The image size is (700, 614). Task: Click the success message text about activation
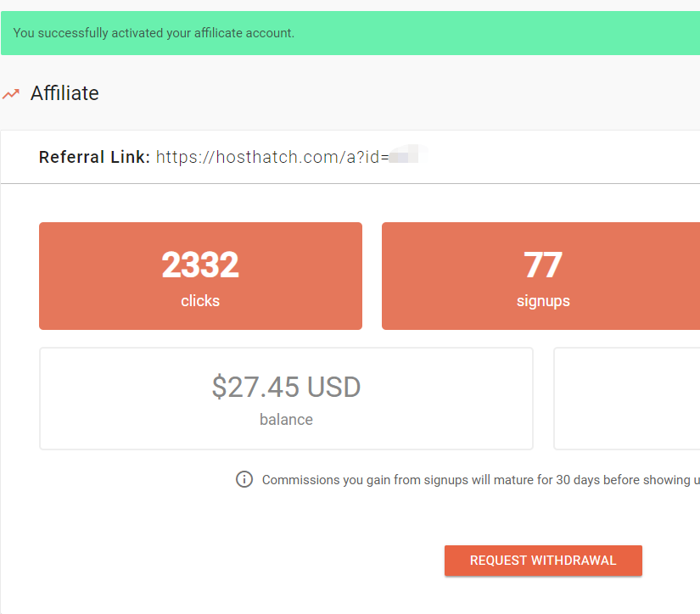(154, 33)
